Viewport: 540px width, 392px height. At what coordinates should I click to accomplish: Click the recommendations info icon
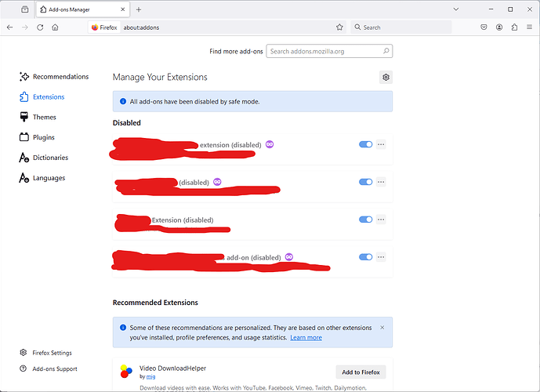[122, 327]
